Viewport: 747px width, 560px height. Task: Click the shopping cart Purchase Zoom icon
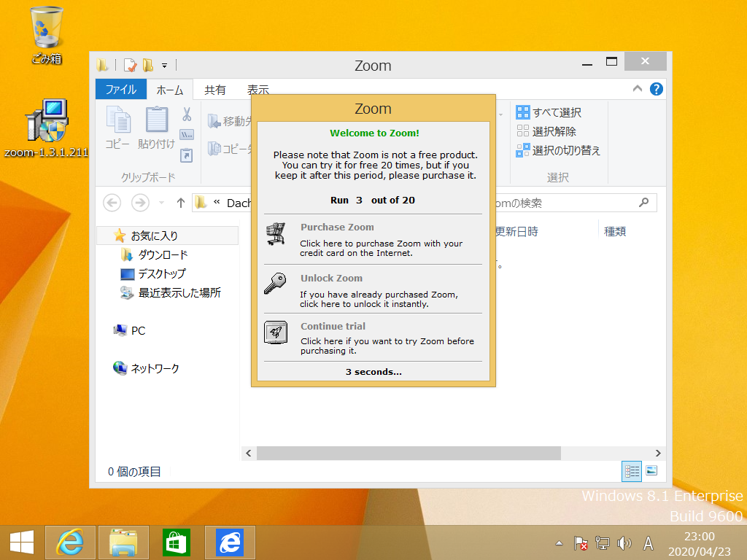[x=276, y=234]
